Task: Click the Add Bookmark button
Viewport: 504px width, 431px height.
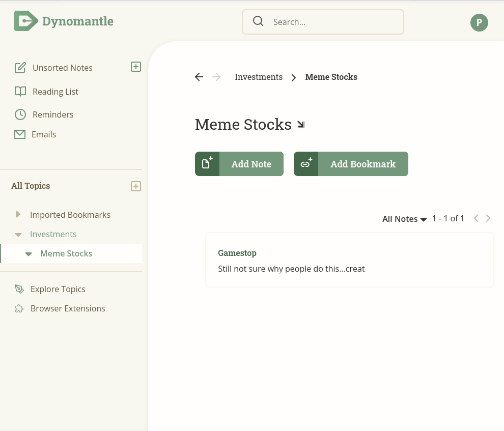Action: [x=351, y=164]
